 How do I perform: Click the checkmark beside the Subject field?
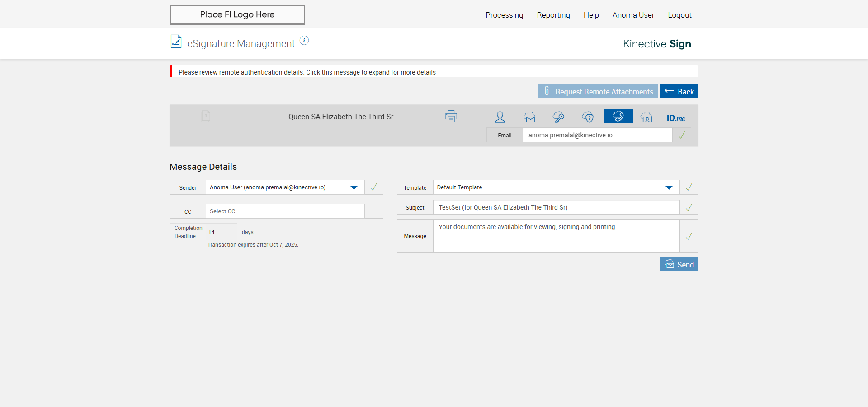point(689,207)
